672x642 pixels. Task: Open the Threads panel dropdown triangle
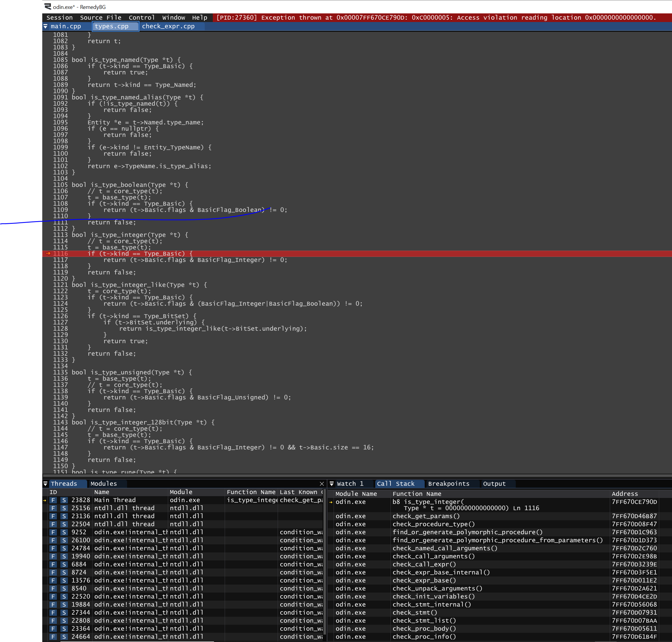46,484
